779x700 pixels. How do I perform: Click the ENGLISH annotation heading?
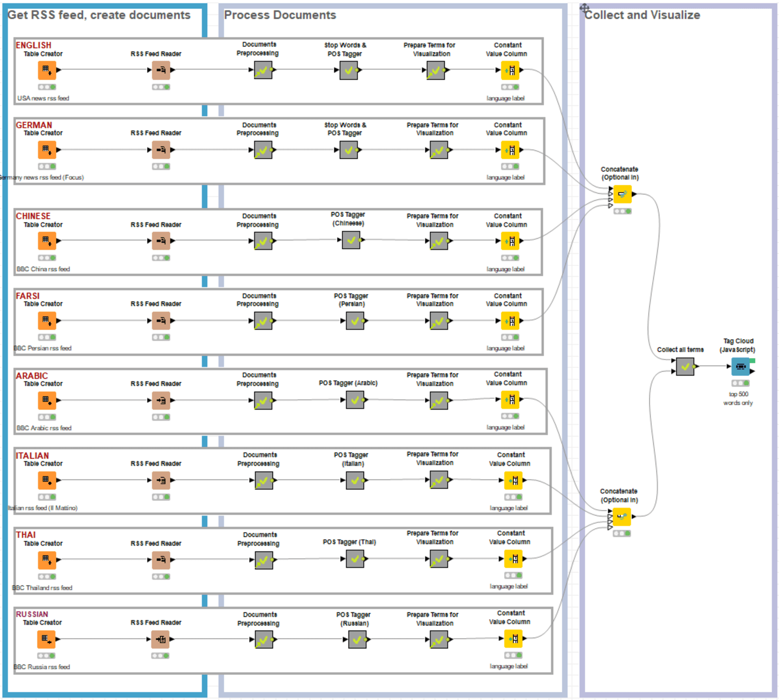click(33, 45)
